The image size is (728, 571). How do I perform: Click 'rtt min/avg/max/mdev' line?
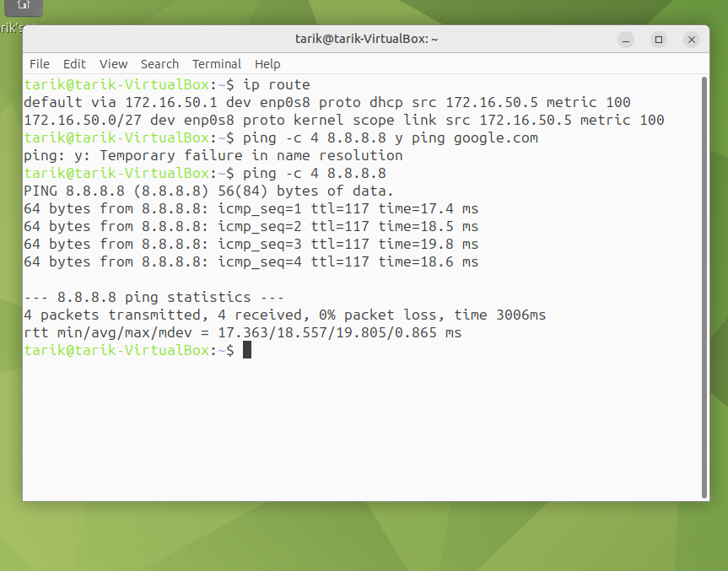(242, 332)
